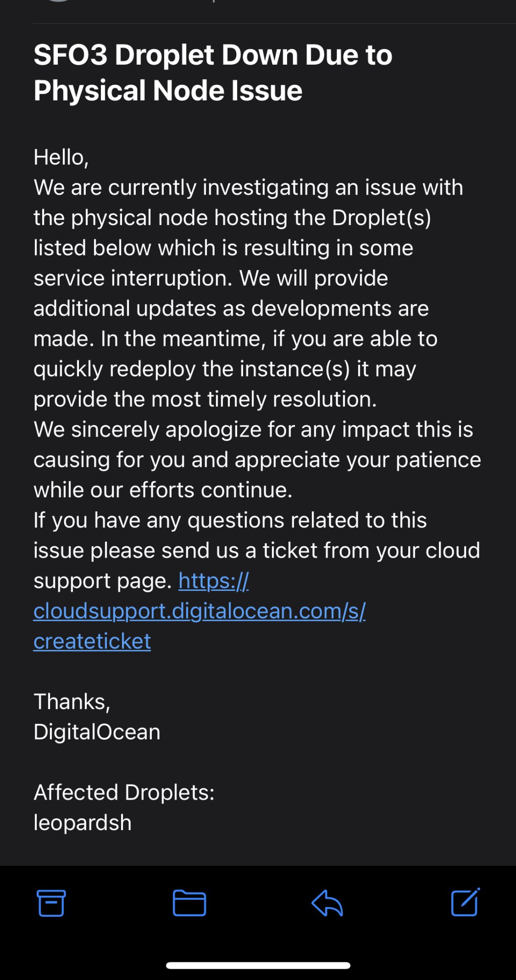The image size is (516, 980).
Task: Tap the DigitalOcean signature text
Action: coord(97,732)
